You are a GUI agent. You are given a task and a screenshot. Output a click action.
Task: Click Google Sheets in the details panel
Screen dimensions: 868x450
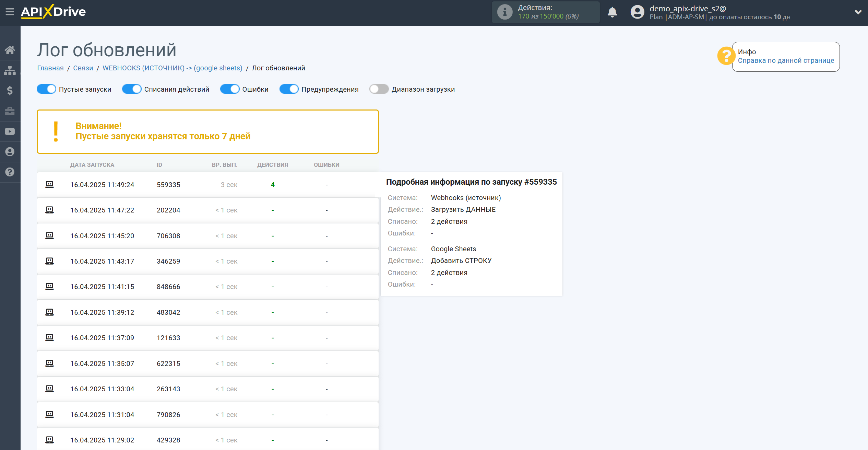(453, 249)
